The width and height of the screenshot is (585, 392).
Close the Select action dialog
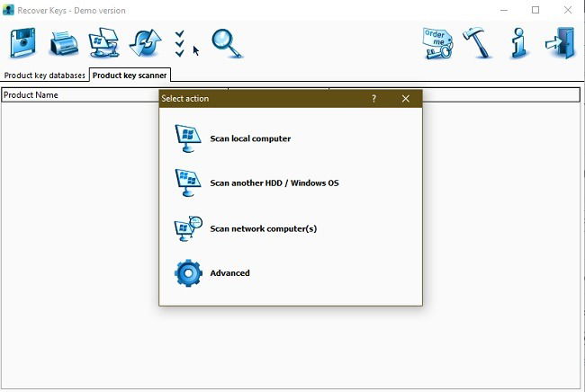pyautogui.click(x=406, y=99)
